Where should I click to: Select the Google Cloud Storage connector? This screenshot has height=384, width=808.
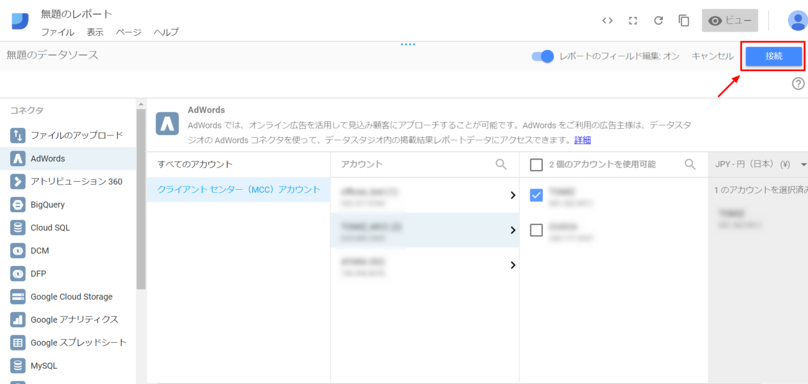[x=68, y=297]
